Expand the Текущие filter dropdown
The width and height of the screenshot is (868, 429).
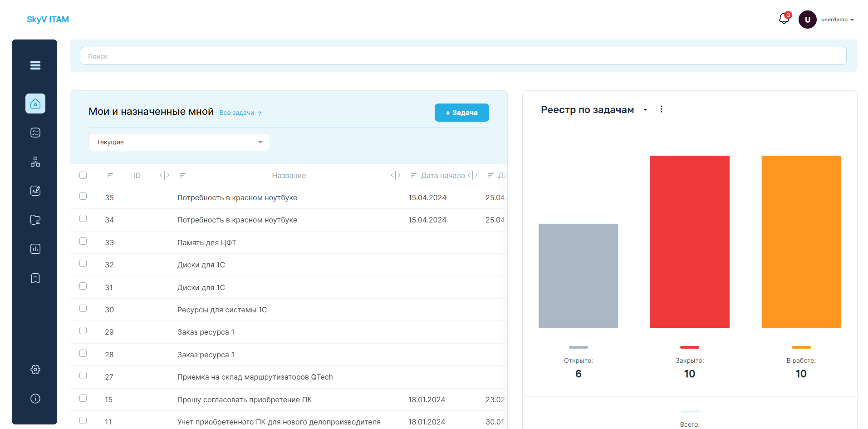click(179, 142)
